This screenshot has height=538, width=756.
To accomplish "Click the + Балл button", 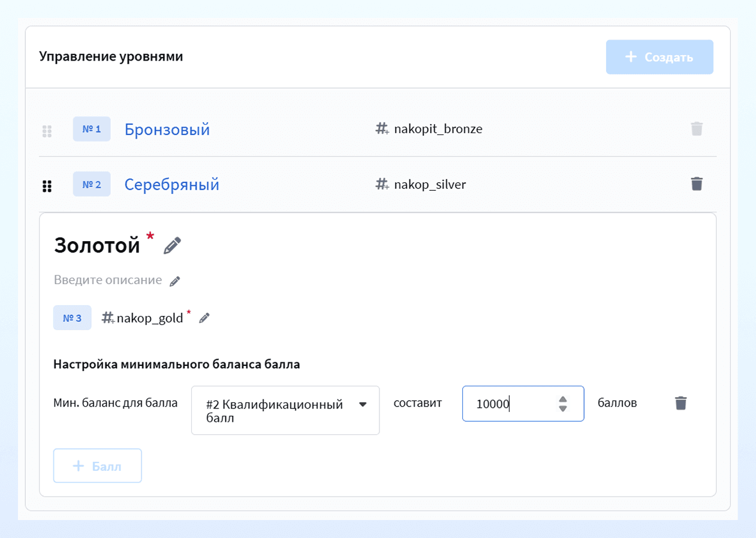I will point(97,466).
